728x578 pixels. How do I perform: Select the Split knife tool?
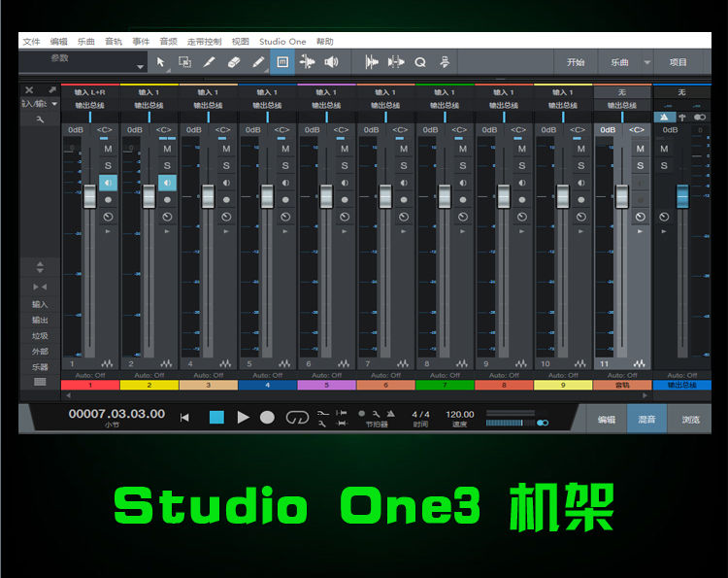click(x=210, y=62)
